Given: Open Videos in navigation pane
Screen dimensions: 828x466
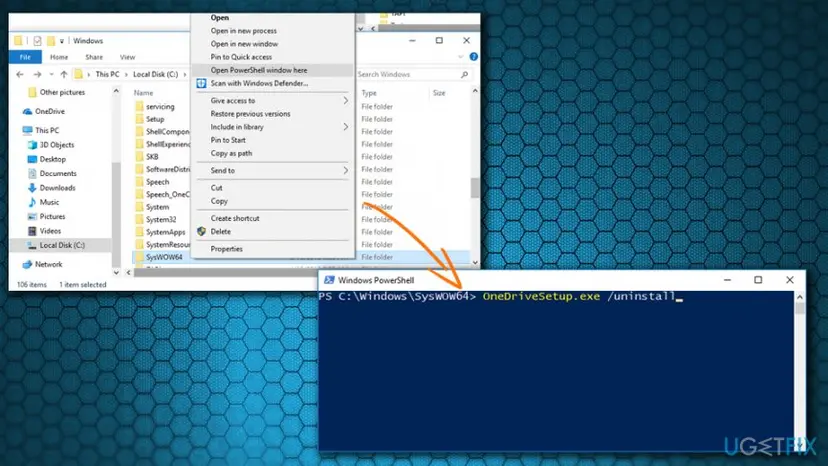Looking at the screenshot, I should 50,231.
